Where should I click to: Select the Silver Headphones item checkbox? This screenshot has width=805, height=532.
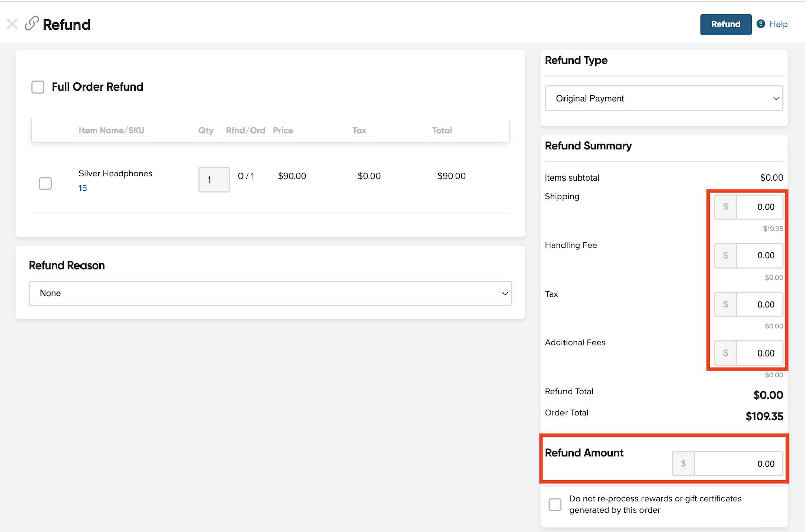click(x=45, y=183)
